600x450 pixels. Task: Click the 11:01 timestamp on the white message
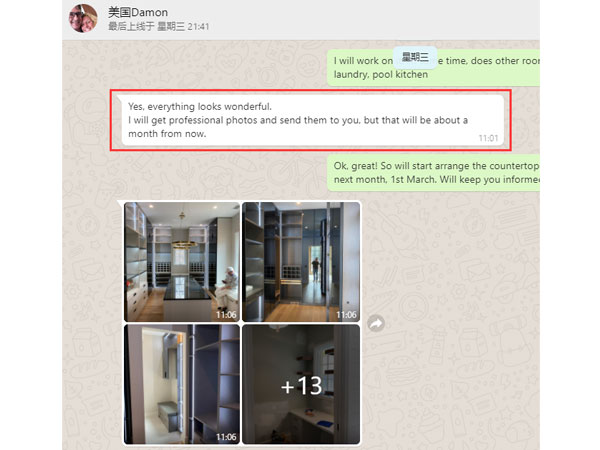488,138
